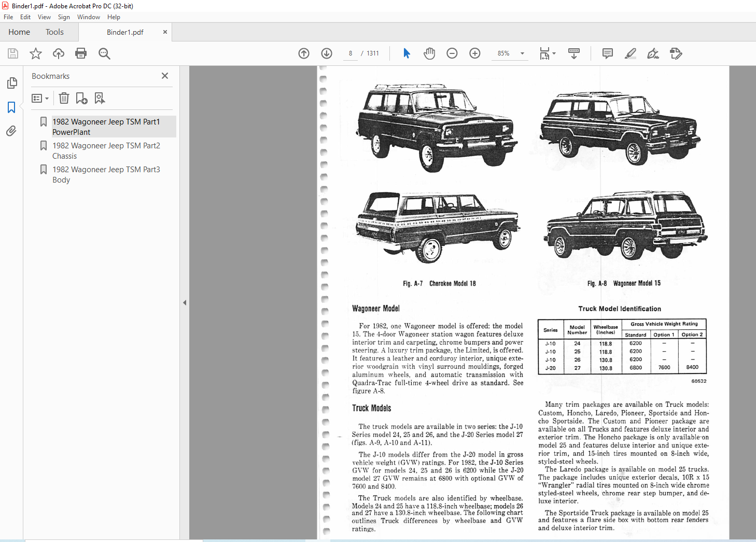Add a sticky note comment
The width and height of the screenshot is (756, 542).
tap(608, 53)
